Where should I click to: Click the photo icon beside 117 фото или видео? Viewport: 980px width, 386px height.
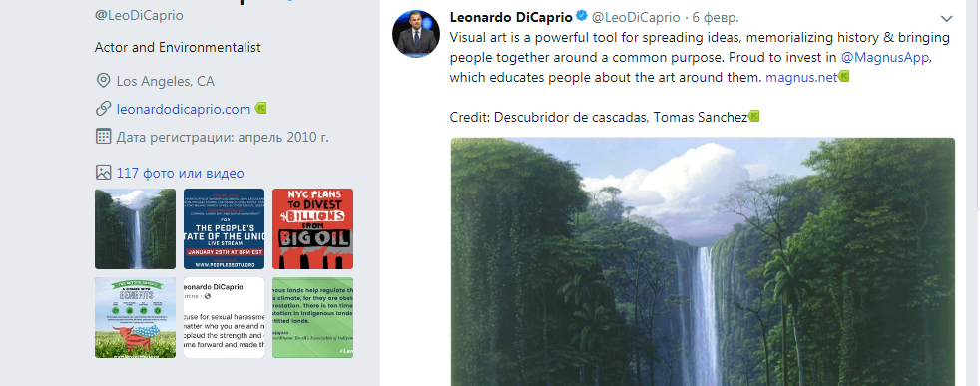pyautogui.click(x=103, y=173)
